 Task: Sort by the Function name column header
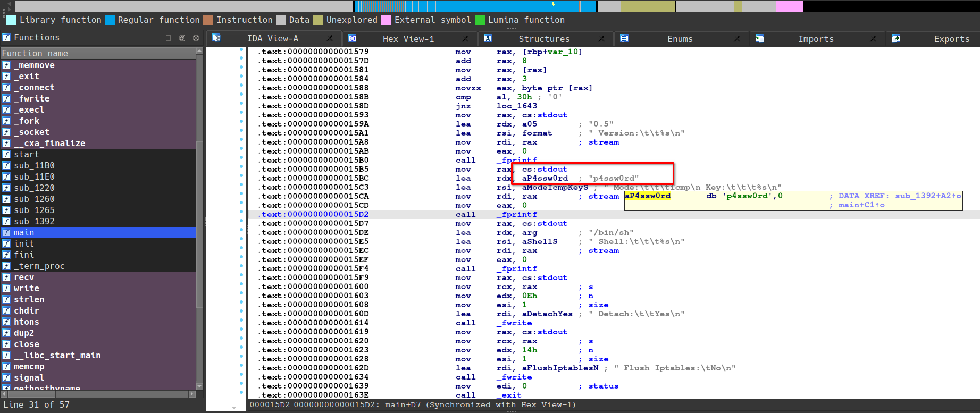coord(98,53)
